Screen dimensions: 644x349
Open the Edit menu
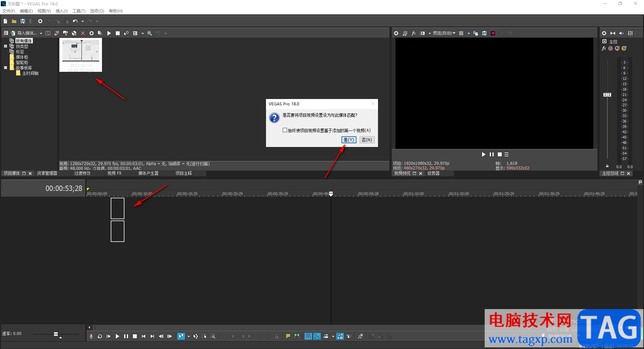click(x=26, y=11)
